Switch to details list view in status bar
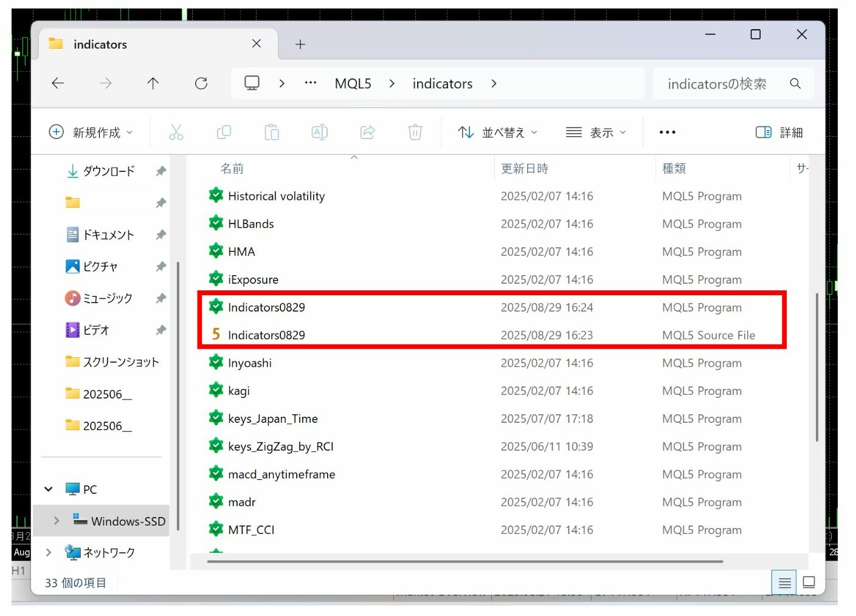Image resolution: width=856 pixels, height=616 pixels. (784, 583)
